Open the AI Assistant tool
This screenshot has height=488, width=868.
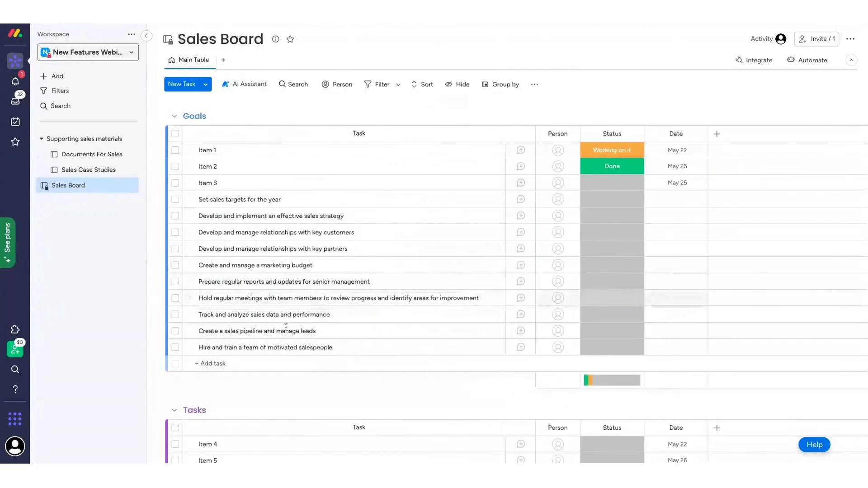[x=244, y=84]
